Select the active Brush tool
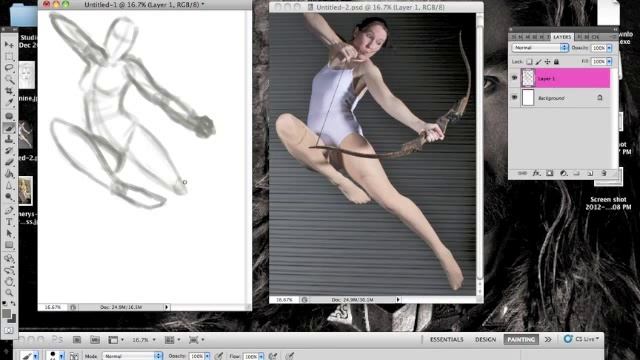 coord(9,128)
